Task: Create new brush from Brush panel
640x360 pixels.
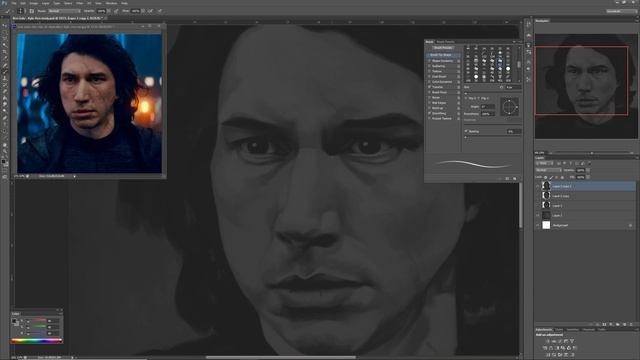Action: 514,178
